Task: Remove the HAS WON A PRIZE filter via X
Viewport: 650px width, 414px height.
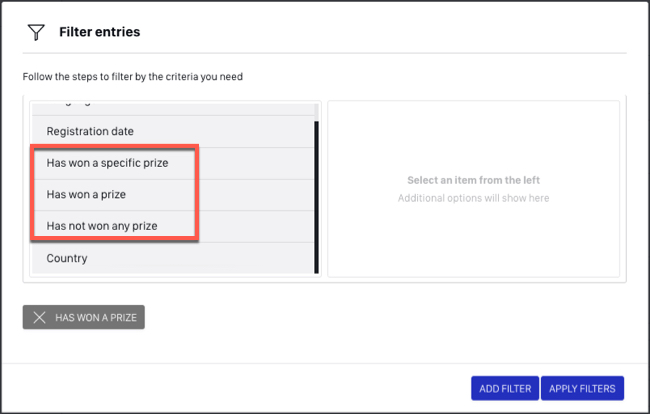Action: pyautogui.click(x=39, y=317)
